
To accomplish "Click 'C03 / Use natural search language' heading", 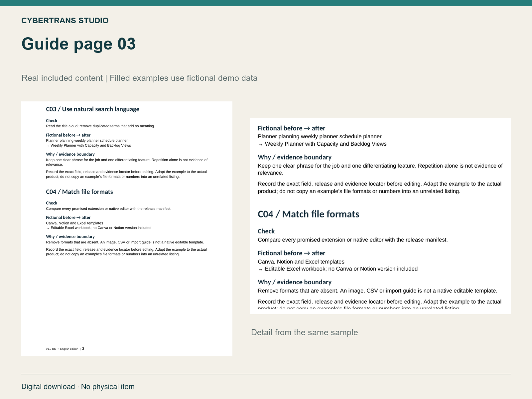I will pos(93,109).
